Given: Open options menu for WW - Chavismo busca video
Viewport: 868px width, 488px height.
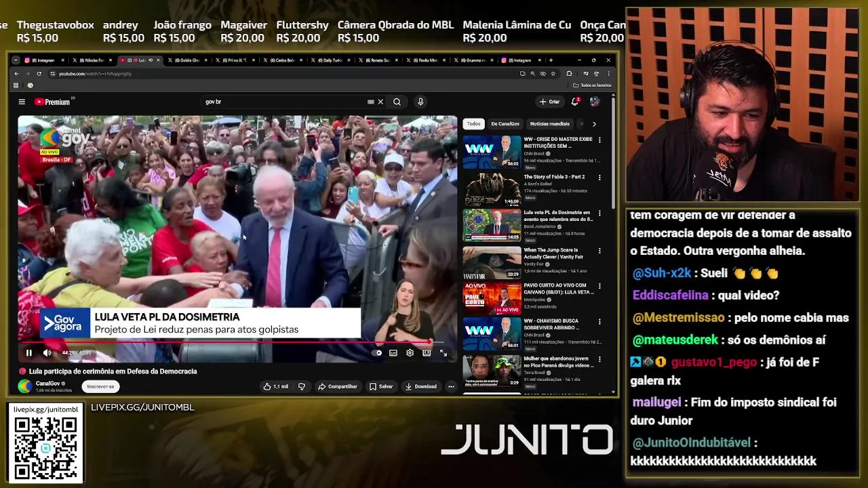Looking at the screenshot, I should click(x=599, y=323).
